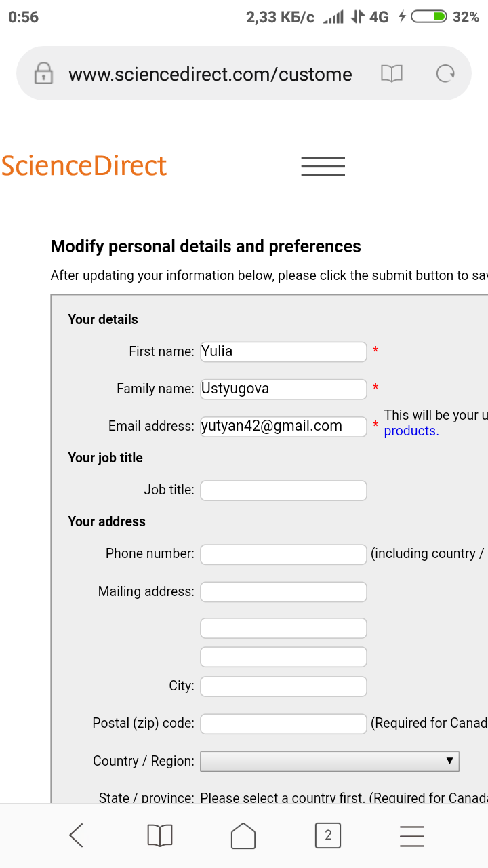This screenshot has width=488, height=868.
Task: Open reader mode book icon in address bar
Action: (x=392, y=74)
